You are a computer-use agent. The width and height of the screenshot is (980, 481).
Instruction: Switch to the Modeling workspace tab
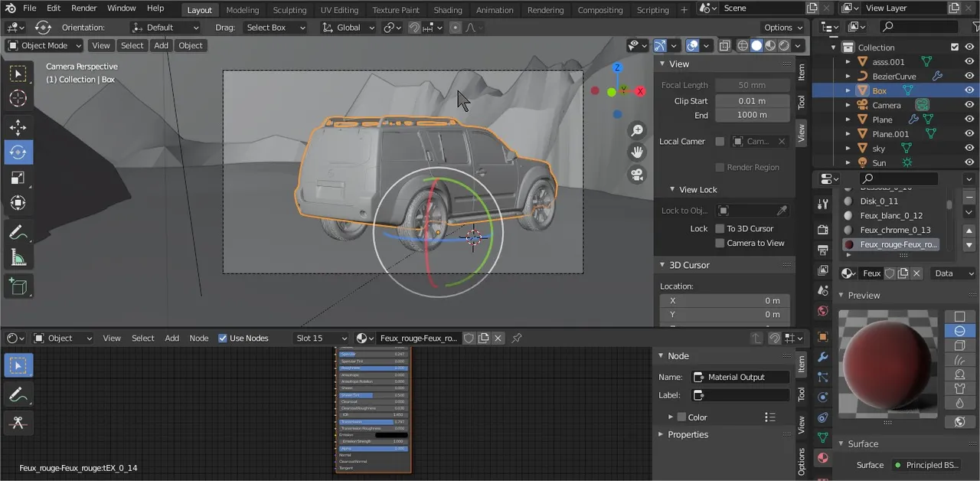pyautogui.click(x=243, y=10)
